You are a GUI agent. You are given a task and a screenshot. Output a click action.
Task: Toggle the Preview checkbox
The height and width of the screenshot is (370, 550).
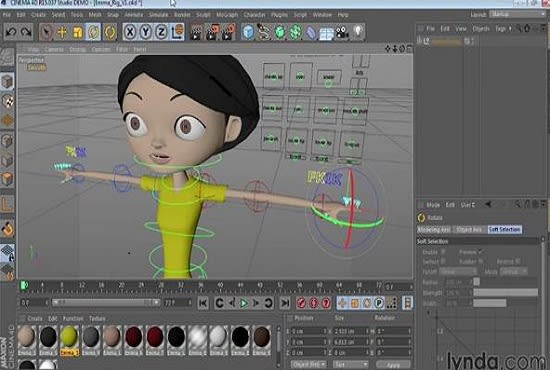(480, 252)
